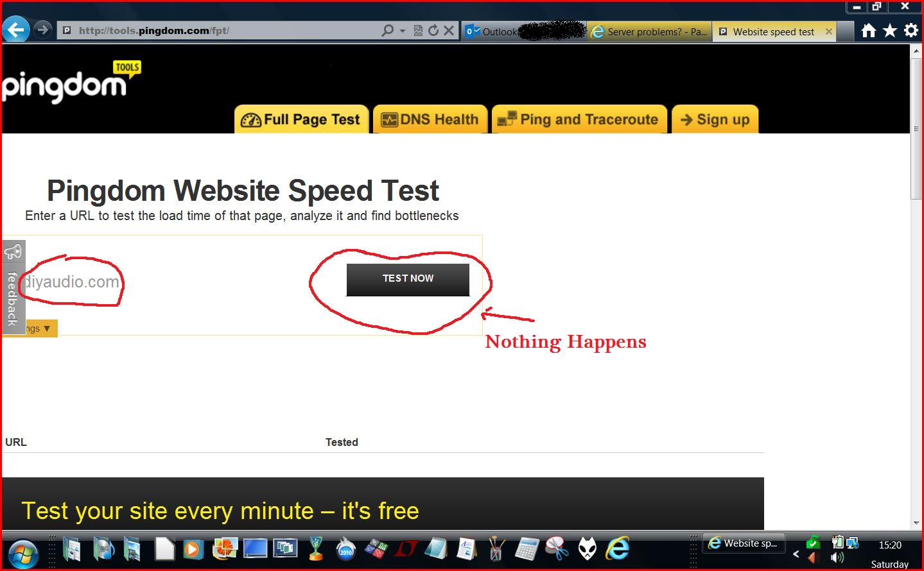Click the Pingdom Tools logo

tap(71, 81)
